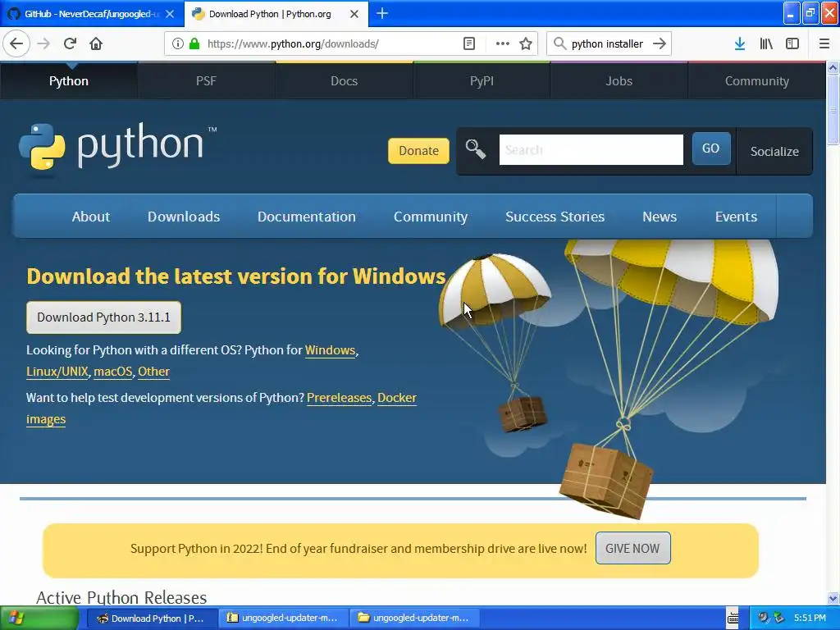Image resolution: width=840 pixels, height=630 pixels.
Task: Close the GitHub NeverDecaf tab
Action: click(170, 14)
